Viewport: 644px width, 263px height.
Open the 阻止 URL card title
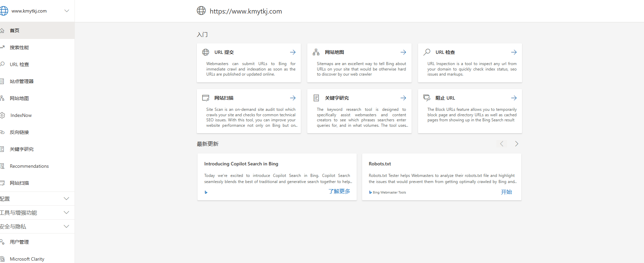[x=445, y=98]
